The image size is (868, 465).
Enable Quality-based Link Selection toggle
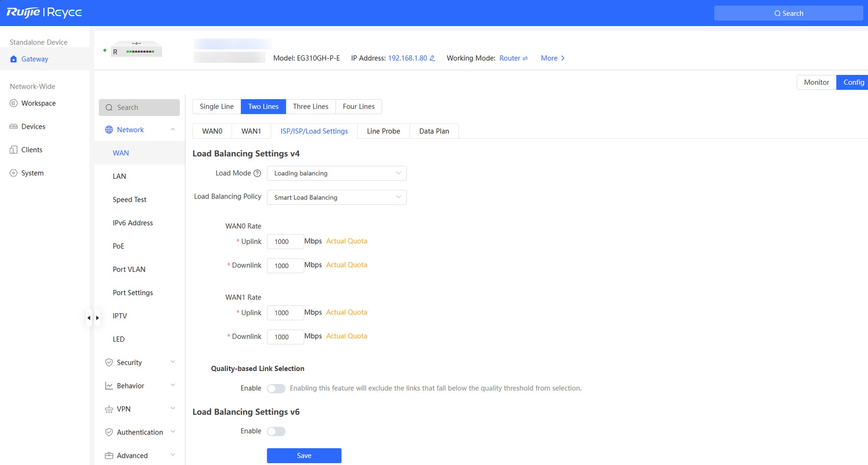click(x=276, y=388)
